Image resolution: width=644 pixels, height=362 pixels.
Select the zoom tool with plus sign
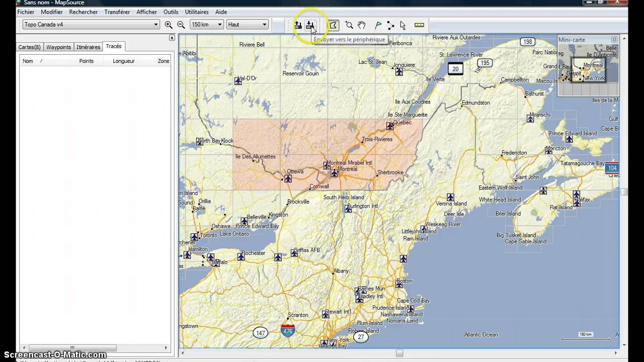coord(349,25)
